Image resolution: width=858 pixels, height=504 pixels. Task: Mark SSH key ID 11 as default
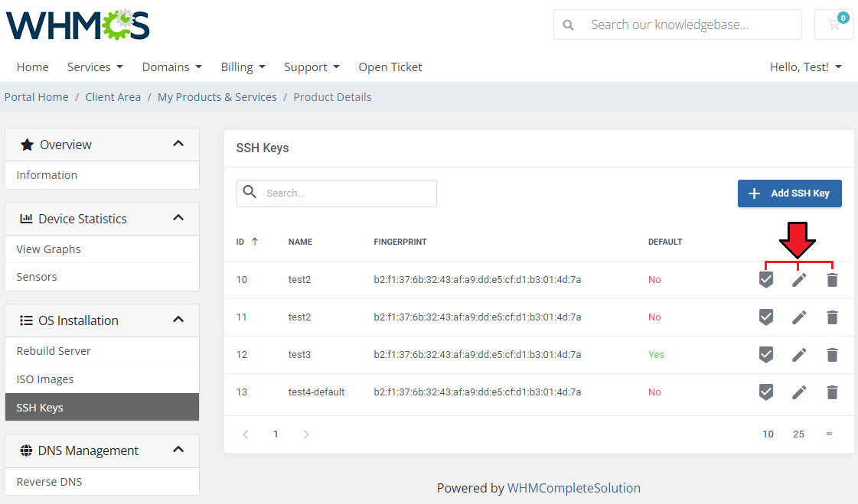click(765, 317)
